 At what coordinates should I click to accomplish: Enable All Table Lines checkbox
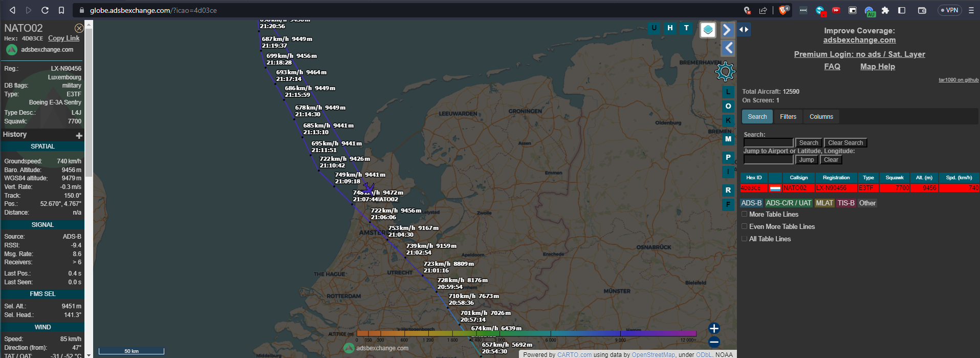pyautogui.click(x=745, y=239)
